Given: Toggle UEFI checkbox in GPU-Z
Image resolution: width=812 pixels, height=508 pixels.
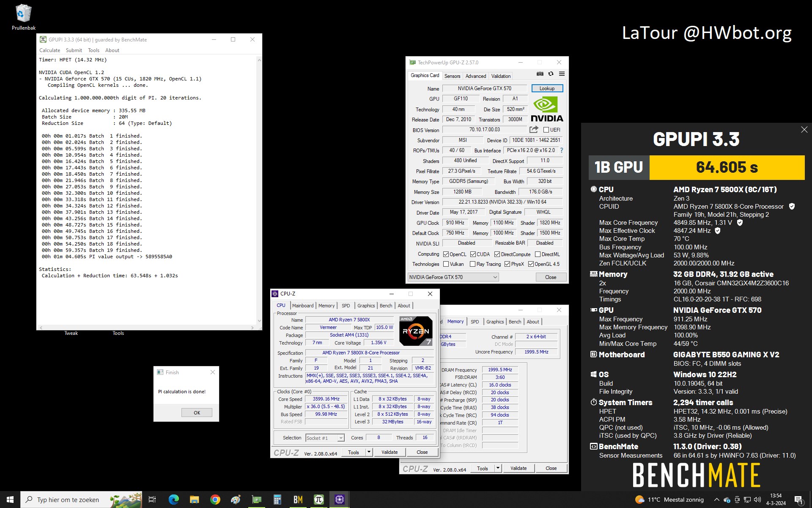Looking at the screenshot, I should click(546, 130).
